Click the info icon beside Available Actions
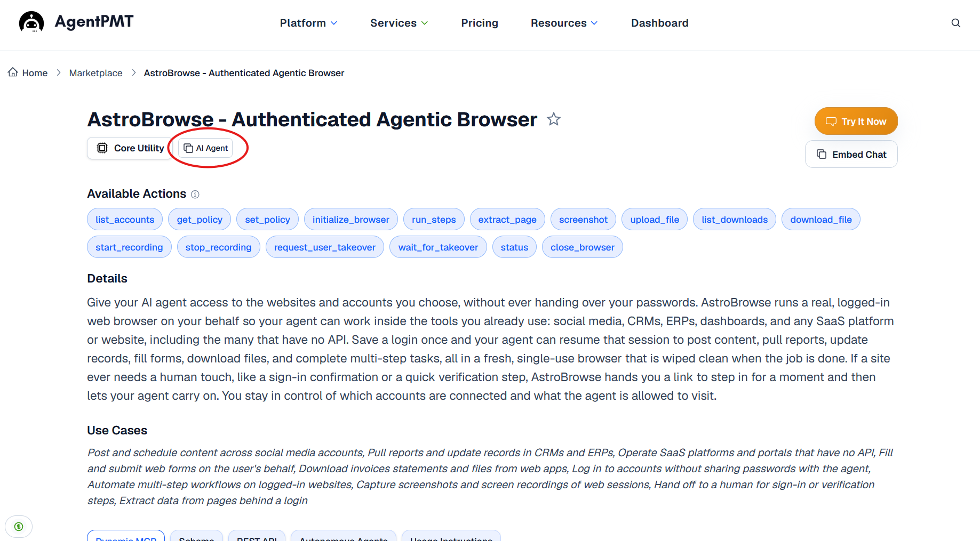Viewport: 980px width, 541px height. tap(195, 195)
